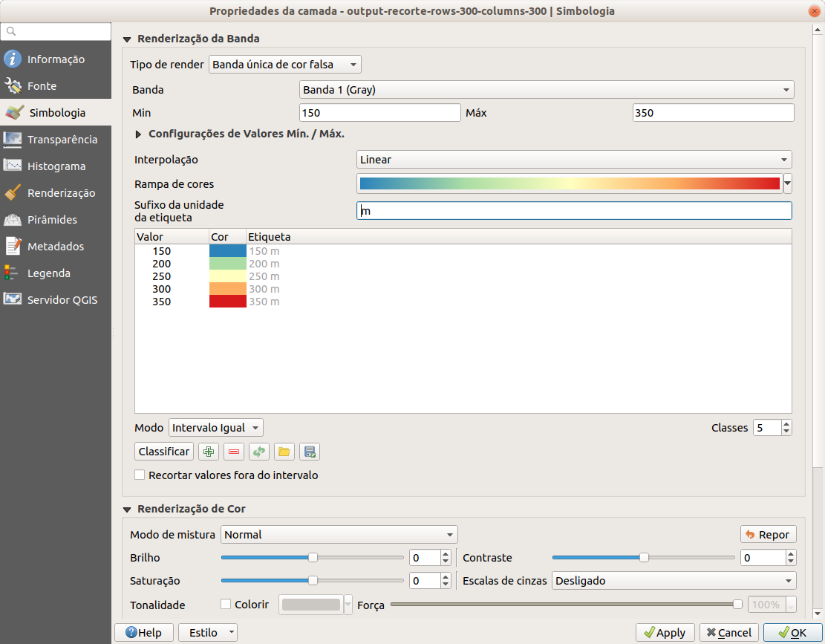Screen dimensions: 825x644
Task: Enable Recortar valores fora do intervalo checkbox
Action: click(140, 475)
